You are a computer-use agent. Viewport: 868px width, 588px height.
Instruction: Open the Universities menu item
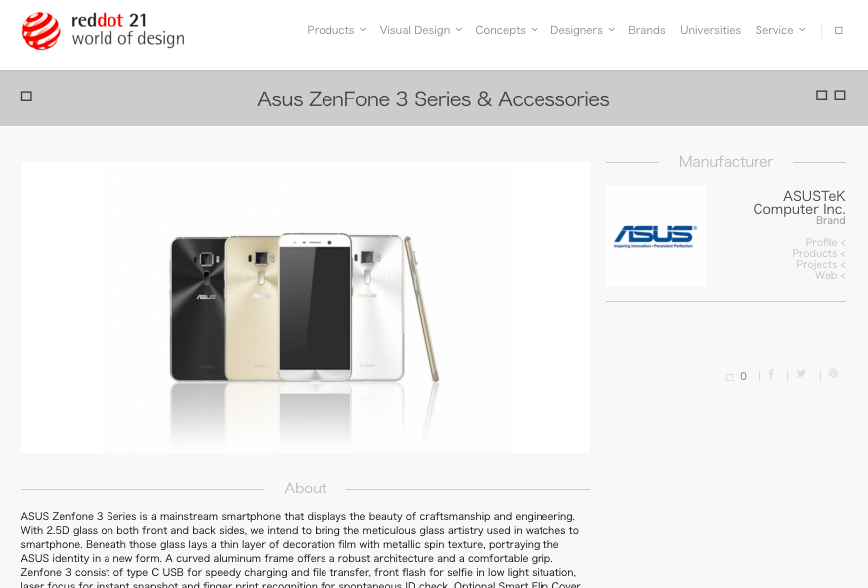pos(711,30)
